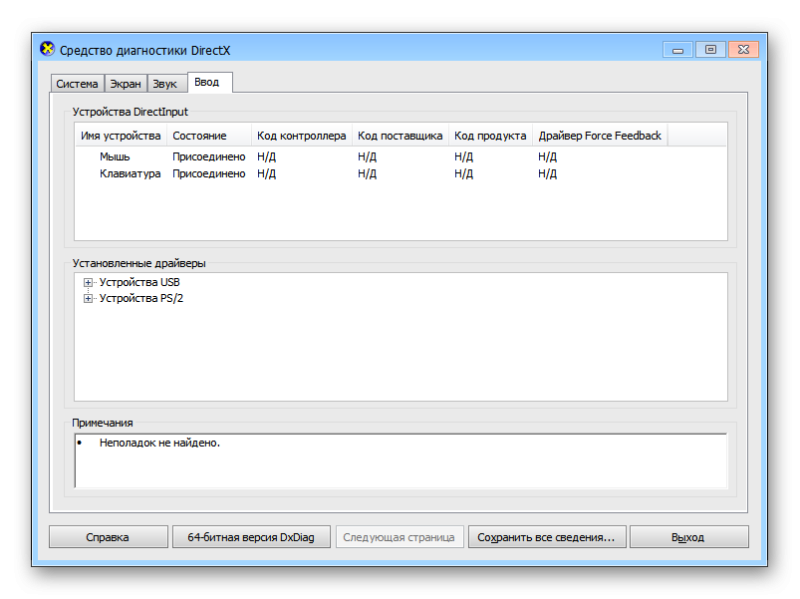Click Присоединено status in Мышь row
800x599 pixels.
click(x=209, y=157)
